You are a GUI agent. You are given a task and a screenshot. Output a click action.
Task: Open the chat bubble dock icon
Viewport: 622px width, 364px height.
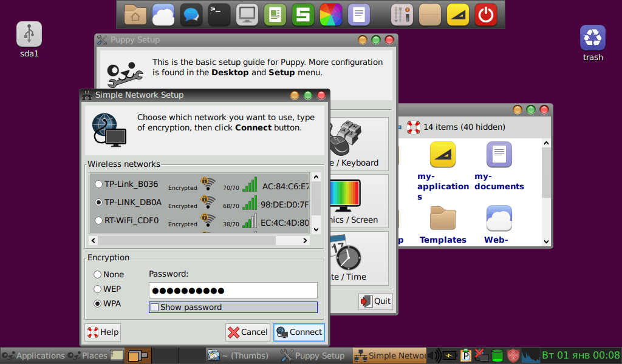[191, 15]
